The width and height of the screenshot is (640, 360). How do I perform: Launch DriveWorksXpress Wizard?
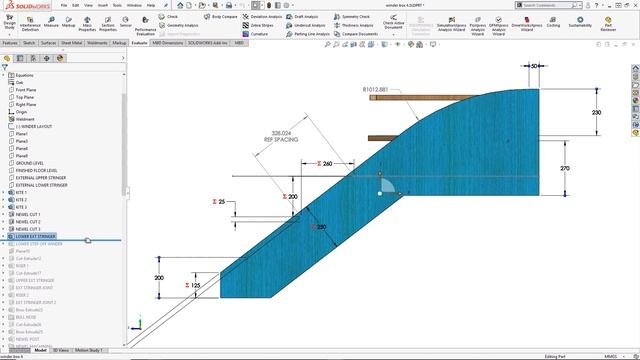tap(527, 24)
